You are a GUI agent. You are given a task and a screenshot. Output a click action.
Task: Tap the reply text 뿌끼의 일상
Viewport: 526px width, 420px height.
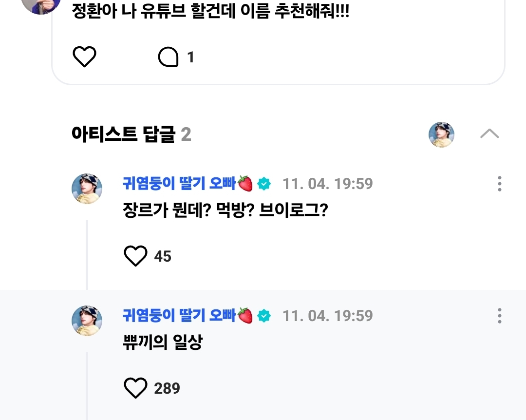163,343
